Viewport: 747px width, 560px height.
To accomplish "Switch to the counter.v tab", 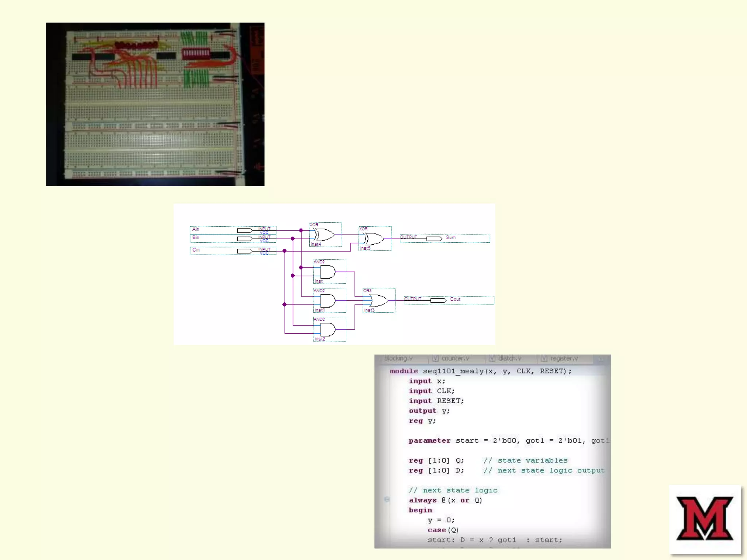I will coord(452,358).
